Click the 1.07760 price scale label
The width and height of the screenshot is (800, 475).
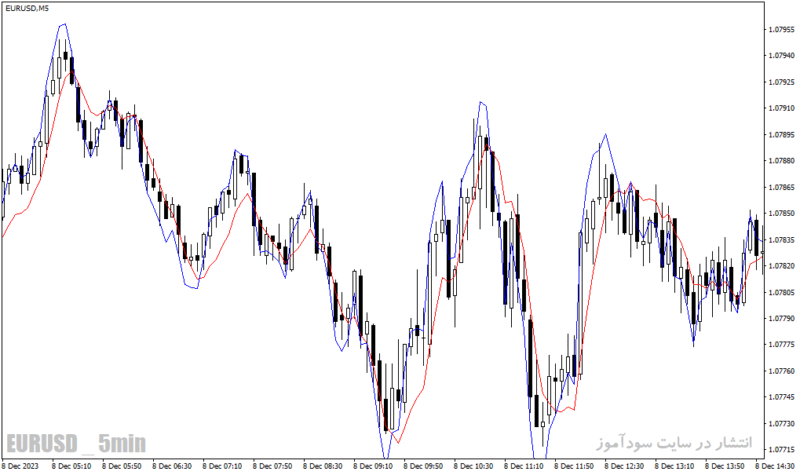click(781, 371)
